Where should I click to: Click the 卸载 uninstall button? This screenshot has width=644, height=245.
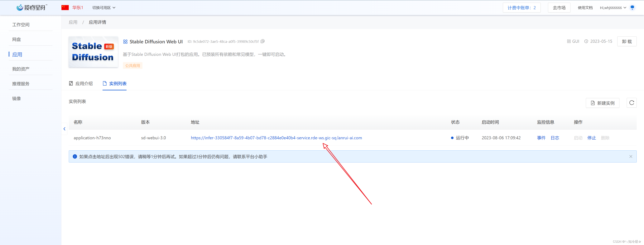tap(627, 41)
